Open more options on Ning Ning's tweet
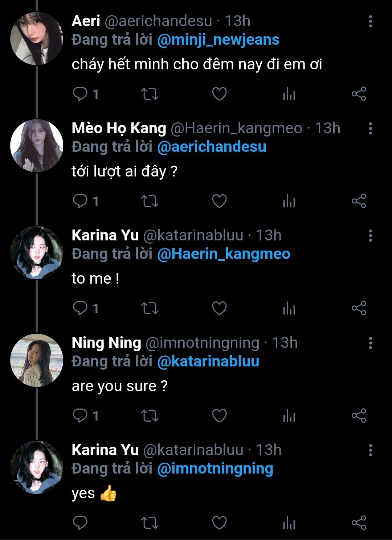The width and height of the screenshot is (392, 540). pyautogui.click(x=370, y=343)
